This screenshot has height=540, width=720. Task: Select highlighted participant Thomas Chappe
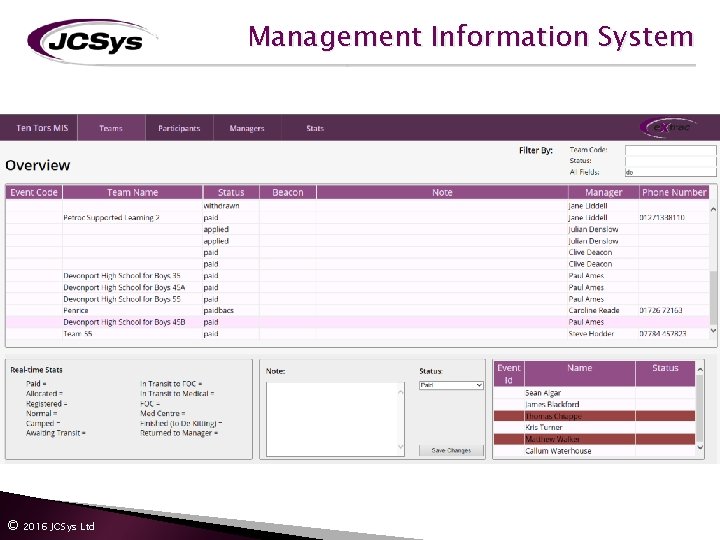(594, 416)
